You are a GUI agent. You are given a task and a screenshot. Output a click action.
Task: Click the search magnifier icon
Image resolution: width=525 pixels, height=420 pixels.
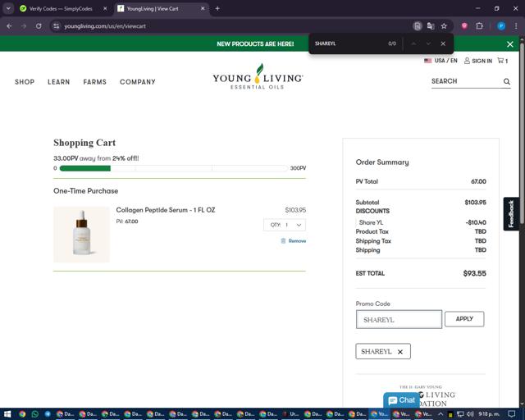click(x=507, y=81)
